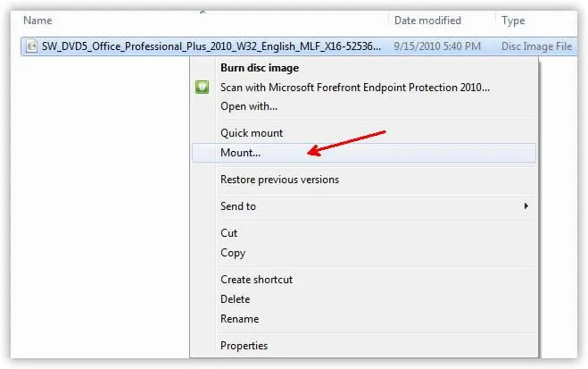Choose Rename for the disc image

coord(239,319)
